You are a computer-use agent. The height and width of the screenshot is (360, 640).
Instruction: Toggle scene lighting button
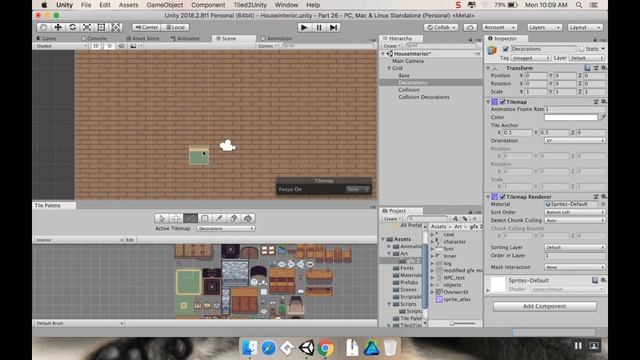point(109,46)
